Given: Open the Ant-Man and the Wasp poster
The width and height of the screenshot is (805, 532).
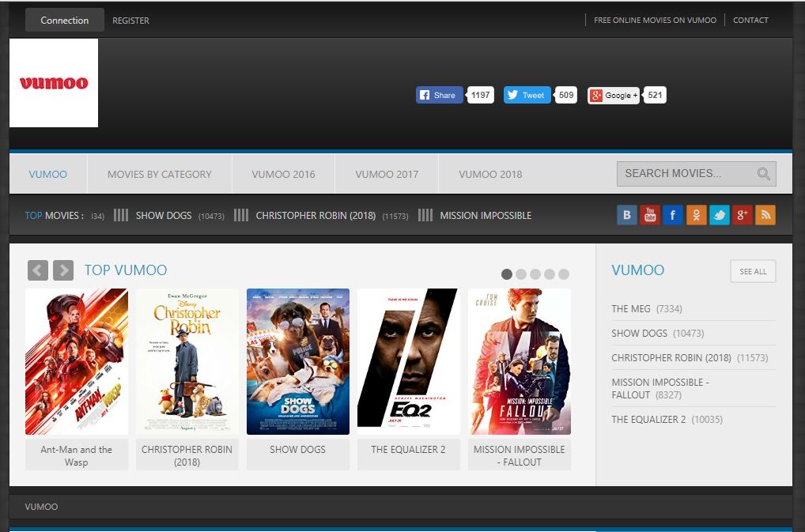Looking at the screenshot, I should pos(77,362).
